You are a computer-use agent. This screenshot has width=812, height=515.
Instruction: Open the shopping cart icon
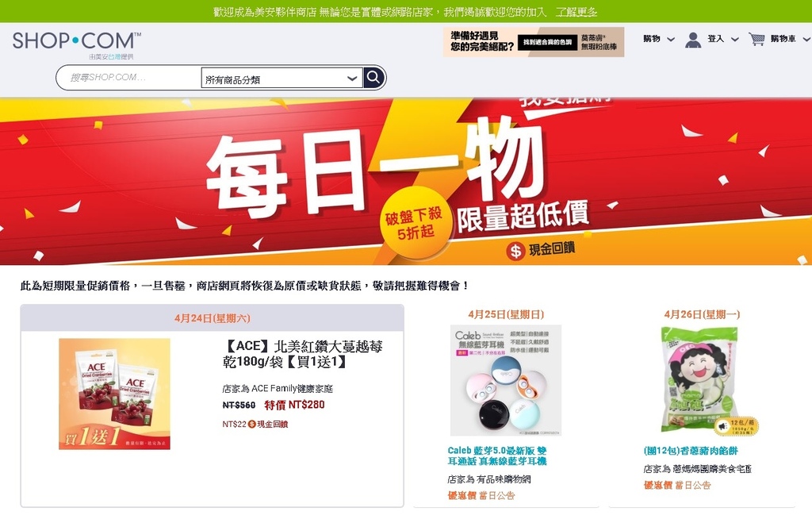(x=756, y=39)
